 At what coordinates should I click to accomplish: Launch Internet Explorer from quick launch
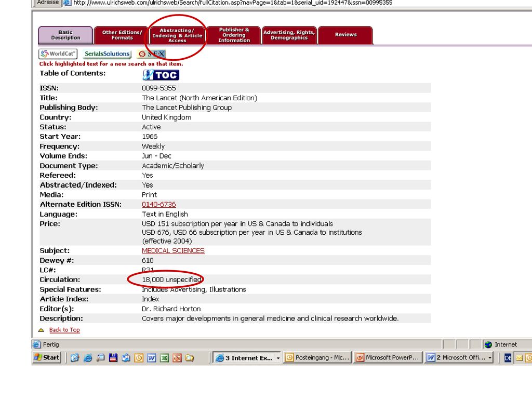click(87, 357)
